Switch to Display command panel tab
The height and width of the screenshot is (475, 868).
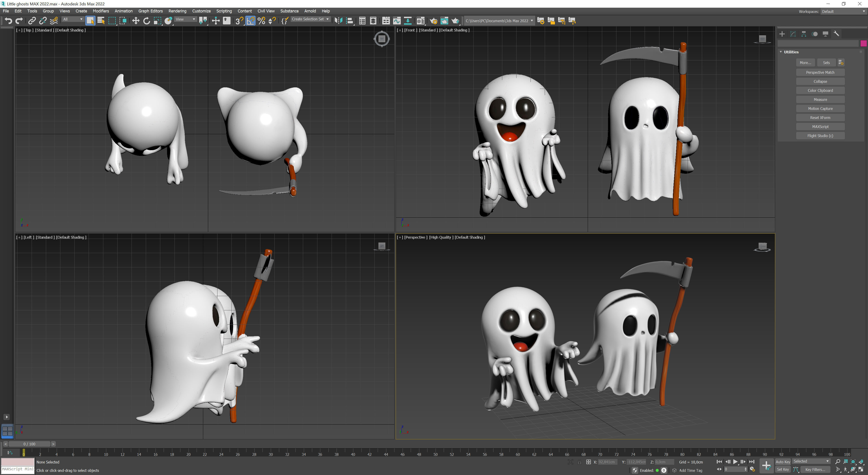click(x=826, y=34)
